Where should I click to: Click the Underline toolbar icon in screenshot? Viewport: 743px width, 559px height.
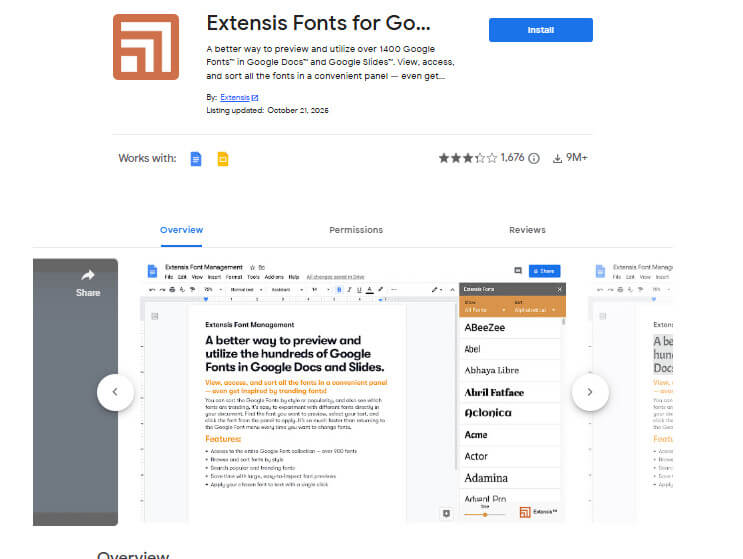[359, 289]
